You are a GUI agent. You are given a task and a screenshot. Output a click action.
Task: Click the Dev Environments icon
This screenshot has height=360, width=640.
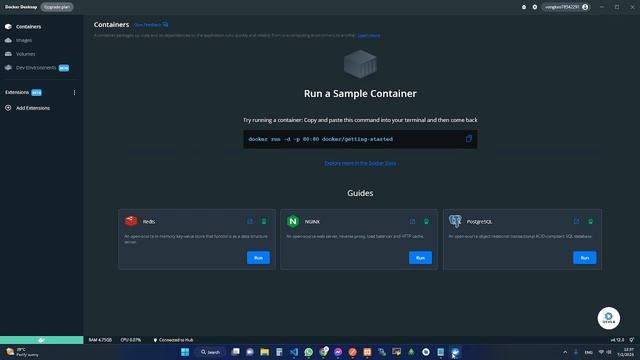click(8, 68)
